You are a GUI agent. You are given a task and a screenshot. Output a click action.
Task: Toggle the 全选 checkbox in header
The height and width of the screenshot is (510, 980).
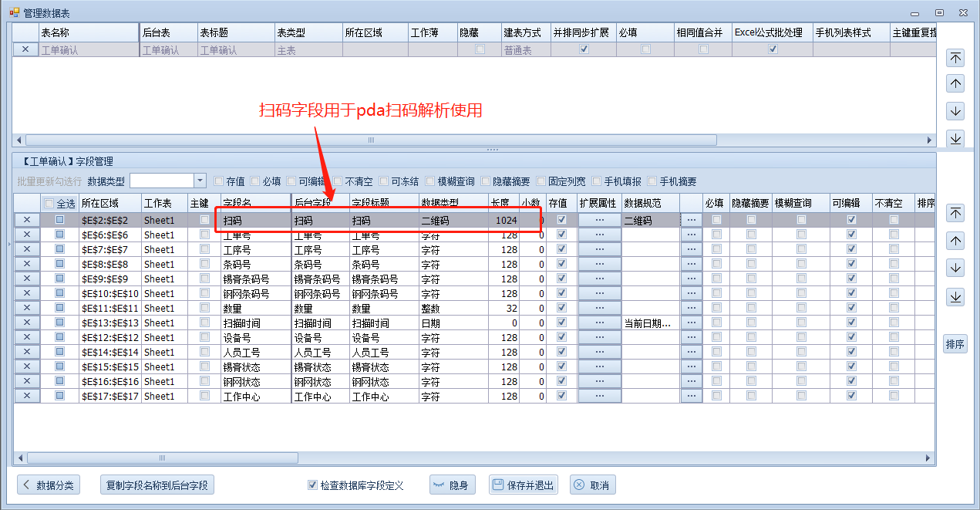pyautogui.click(x=50, y=204)
